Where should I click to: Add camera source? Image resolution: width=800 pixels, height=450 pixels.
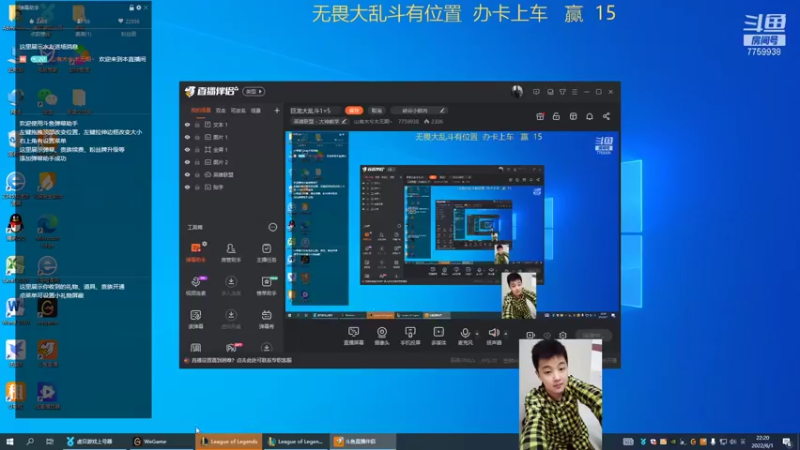pyautogui.click(x=382, y=336)
